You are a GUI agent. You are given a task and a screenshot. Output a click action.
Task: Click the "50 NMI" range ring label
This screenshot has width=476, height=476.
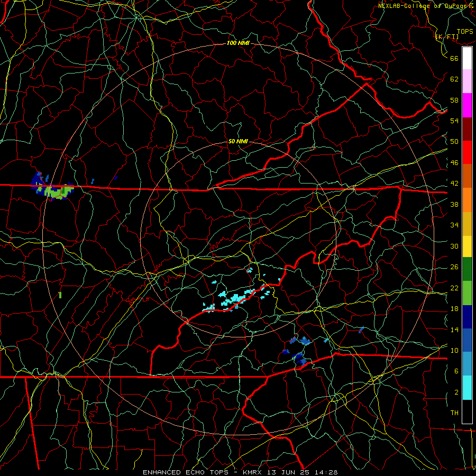[x=238, y=141]
